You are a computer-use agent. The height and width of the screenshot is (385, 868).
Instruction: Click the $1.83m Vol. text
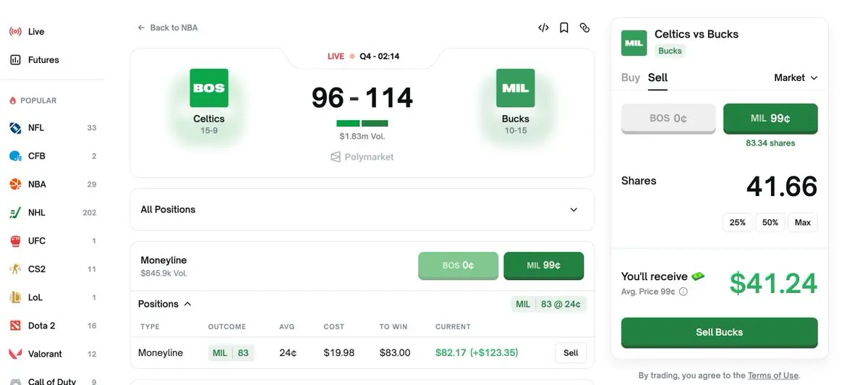(362, 136)
